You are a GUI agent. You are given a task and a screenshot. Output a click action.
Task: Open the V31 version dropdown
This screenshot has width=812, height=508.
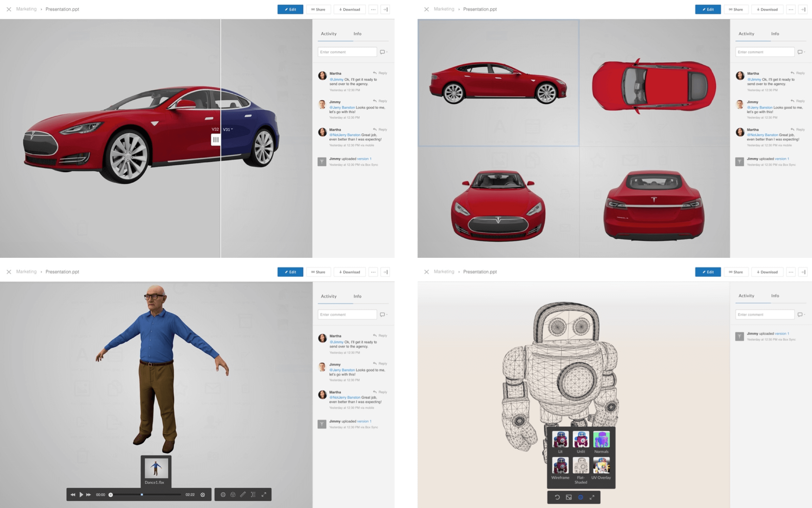point(228,129)
